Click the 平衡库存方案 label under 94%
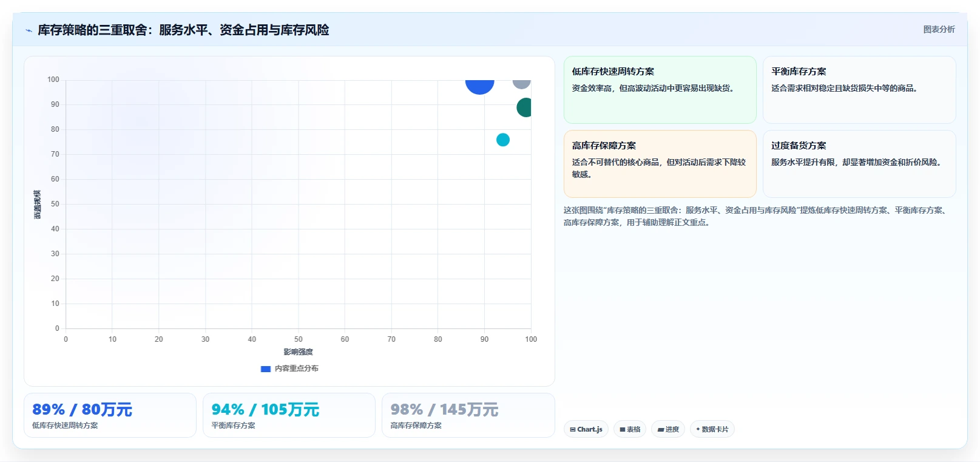Image resolution: width=980 pixels, height=462 pixels. coord(233,426)
